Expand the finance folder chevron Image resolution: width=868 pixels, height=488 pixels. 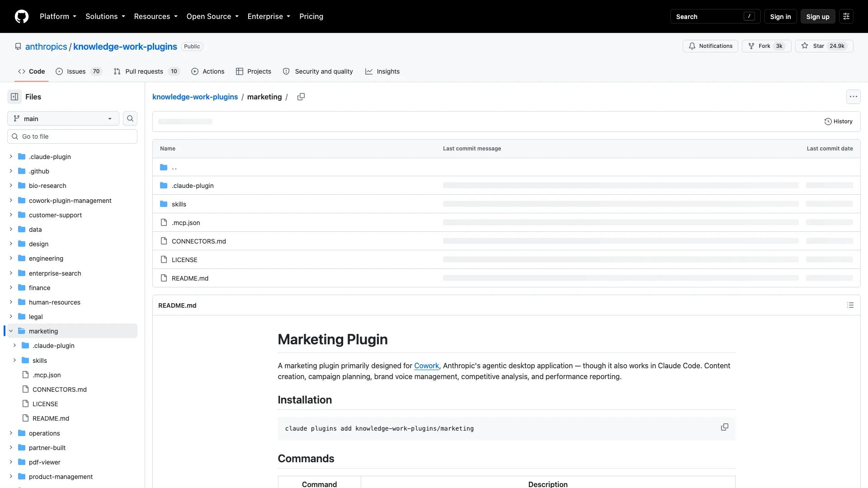pos(11,287)
